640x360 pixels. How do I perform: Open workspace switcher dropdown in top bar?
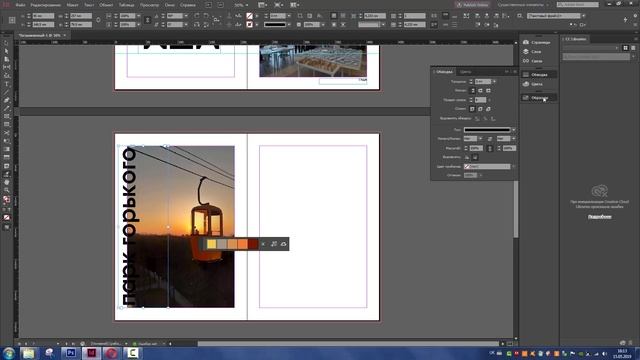[523, 5]
